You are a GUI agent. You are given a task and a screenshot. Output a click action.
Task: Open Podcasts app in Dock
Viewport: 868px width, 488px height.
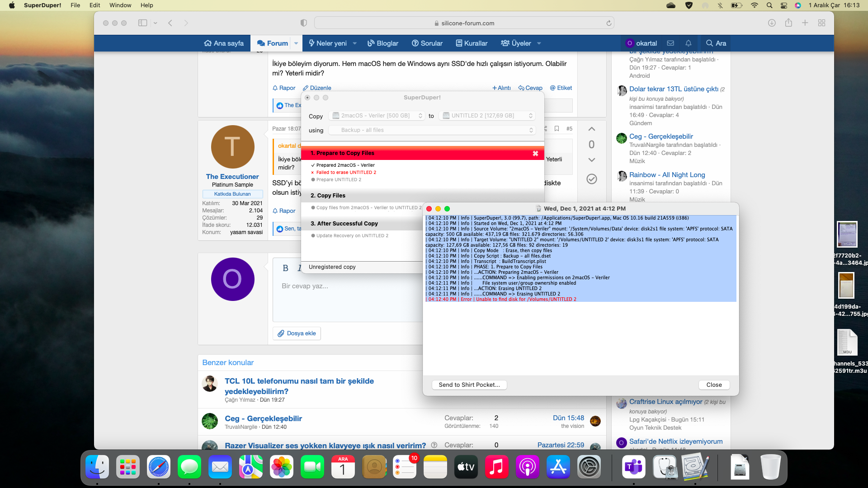[528, 467]
